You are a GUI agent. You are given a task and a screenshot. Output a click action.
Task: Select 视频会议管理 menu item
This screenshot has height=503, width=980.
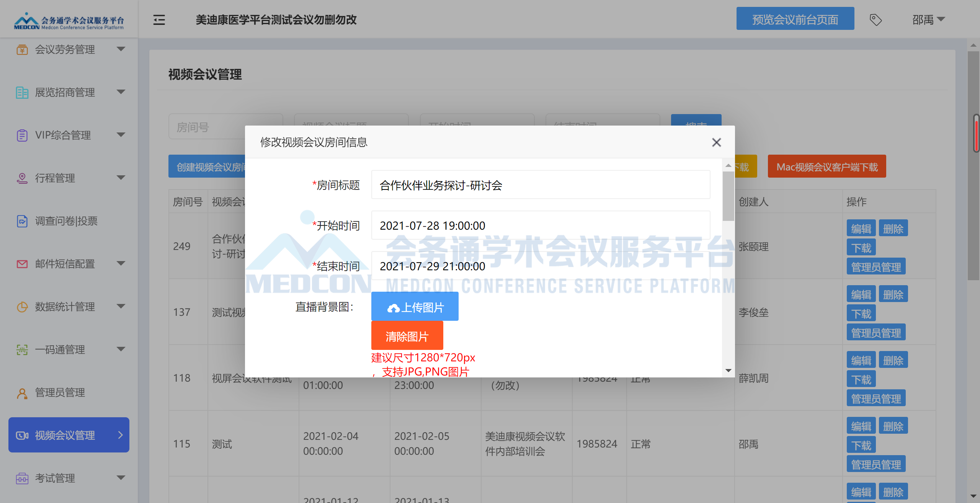[69, 435]
